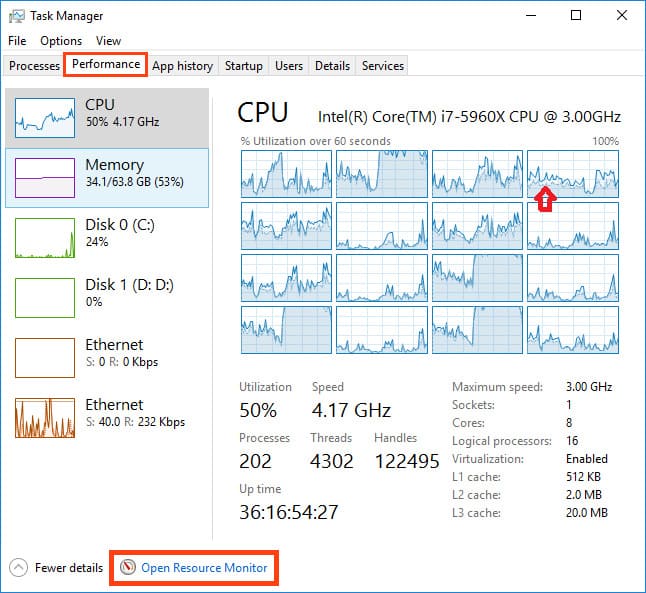The height and width of the screenshot is (593, 646).
Task: Switch to the Processes tab
Action: click(34, 66)
